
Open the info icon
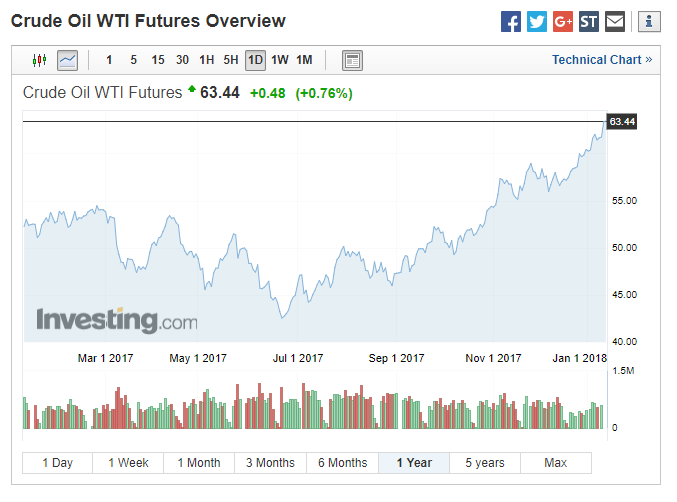[x=649, y=21]
